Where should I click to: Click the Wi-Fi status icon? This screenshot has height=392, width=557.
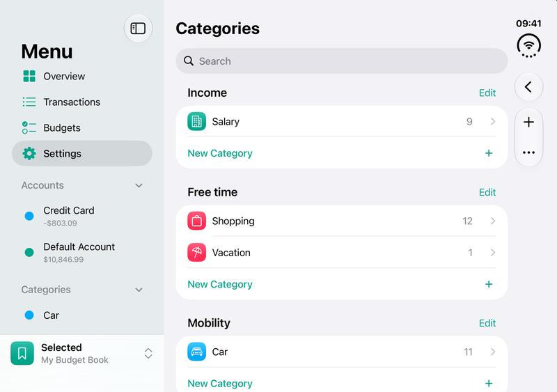(x=528, y=46)
